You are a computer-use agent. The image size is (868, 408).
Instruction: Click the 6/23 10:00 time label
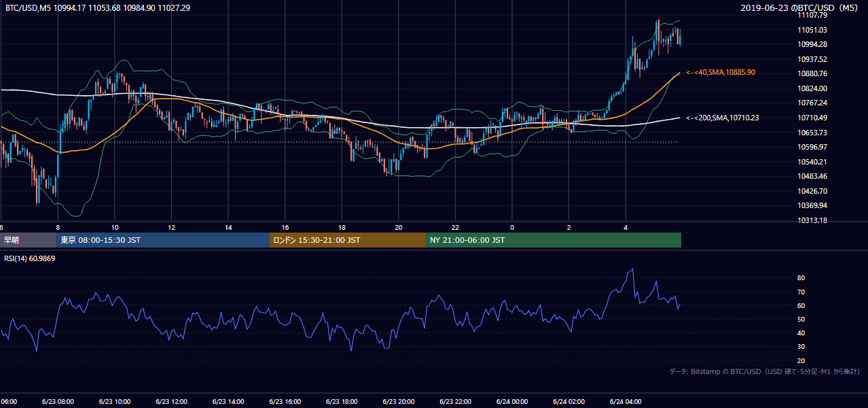coord(114,402)
